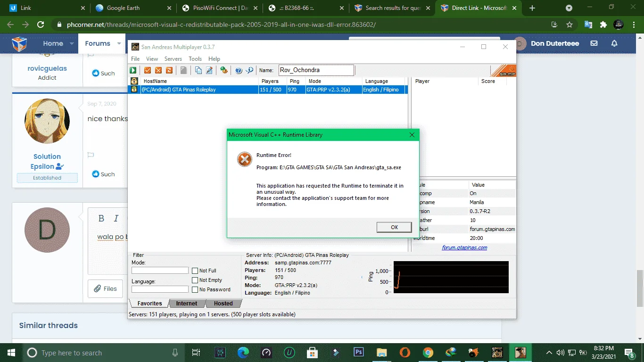Click the Italic icon in the reply editor
This screenshot has height=362, width=644.
(116, 218)
